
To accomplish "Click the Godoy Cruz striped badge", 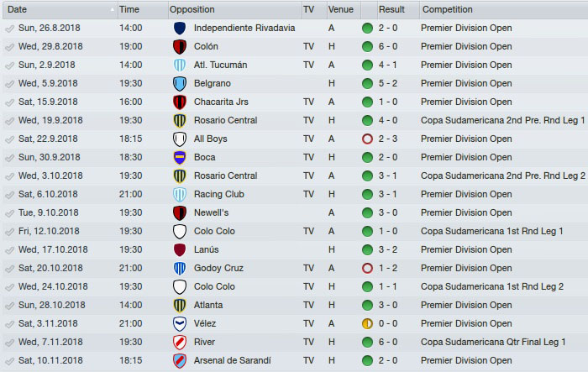I will 179,268.
